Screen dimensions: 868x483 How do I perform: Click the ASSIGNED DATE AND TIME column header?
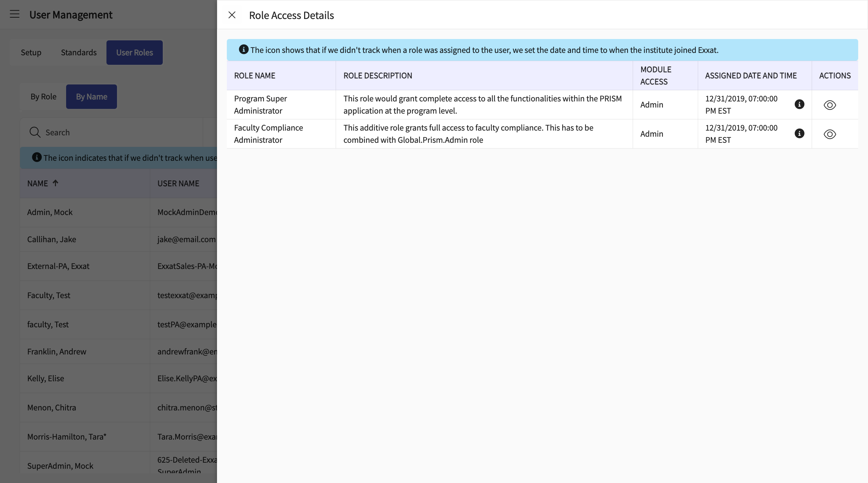pos(751,76)
